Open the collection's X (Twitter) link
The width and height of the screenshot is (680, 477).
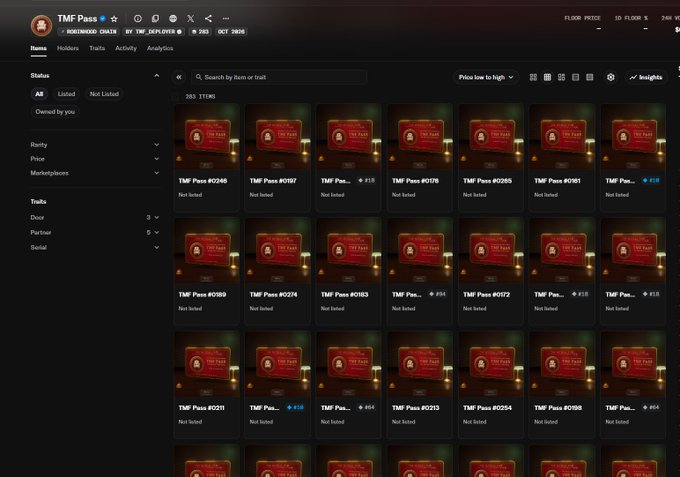point(190,18)
